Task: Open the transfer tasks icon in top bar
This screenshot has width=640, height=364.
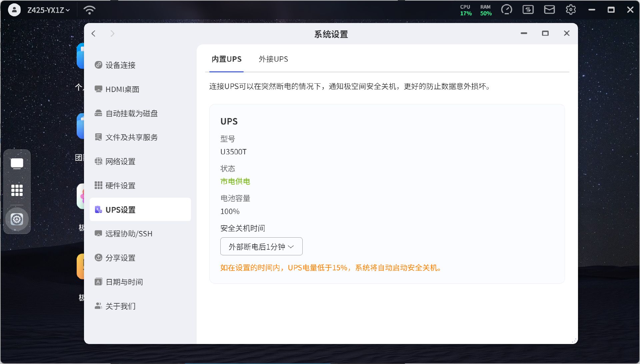Action: click(x=528, y=10)
